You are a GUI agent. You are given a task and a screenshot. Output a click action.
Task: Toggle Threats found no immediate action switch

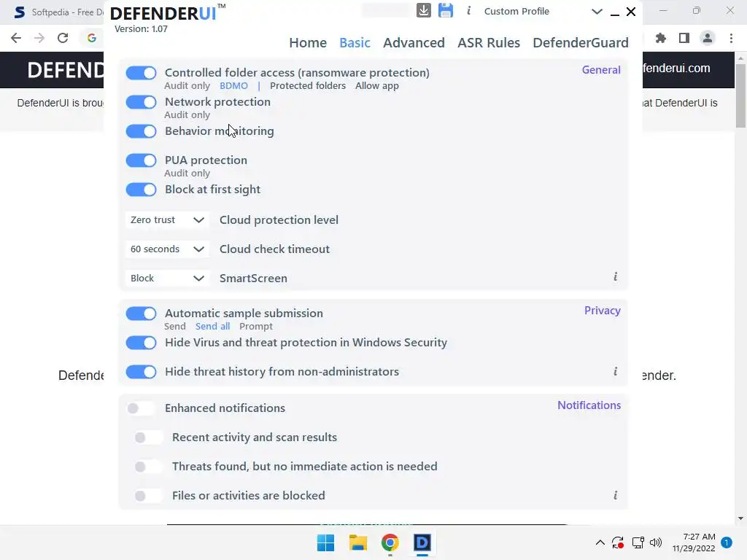click(148, 467)
